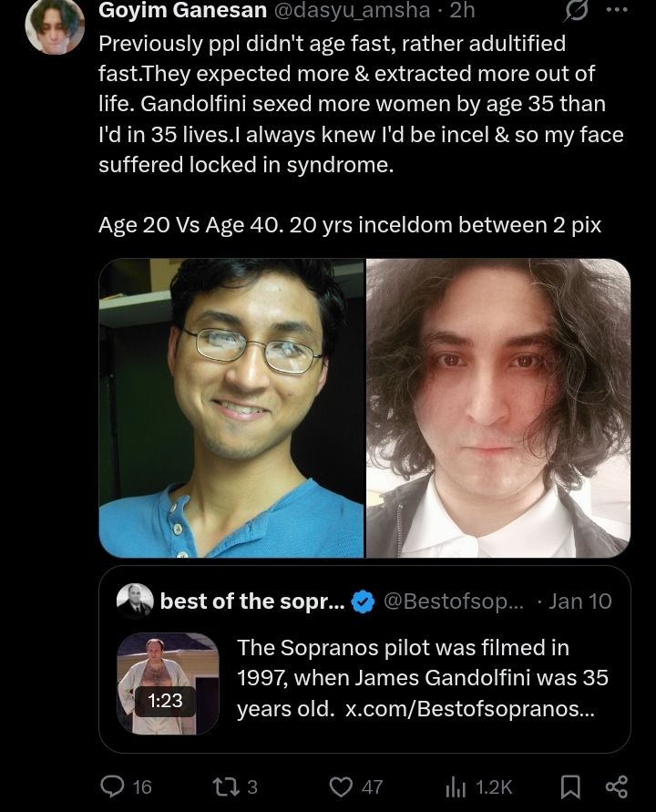Viewport: 656px width, 812px height.
Task: Open the @dasyu_amsha handle
Action: (351, 10)
